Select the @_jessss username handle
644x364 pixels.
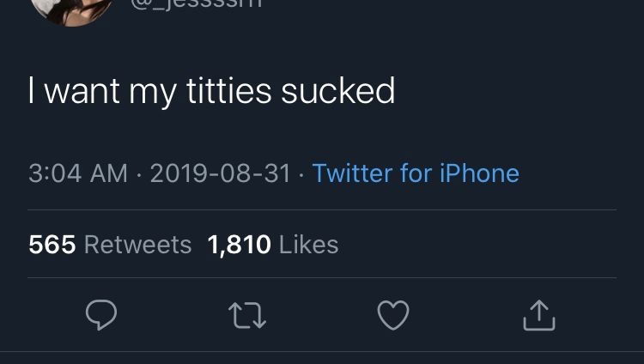[197, 4]
